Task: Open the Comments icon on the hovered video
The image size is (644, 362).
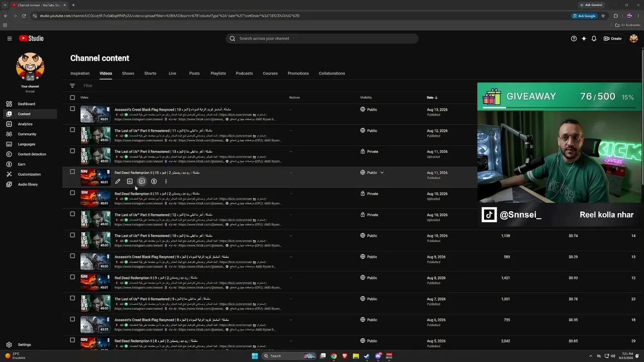Action: 142,182
